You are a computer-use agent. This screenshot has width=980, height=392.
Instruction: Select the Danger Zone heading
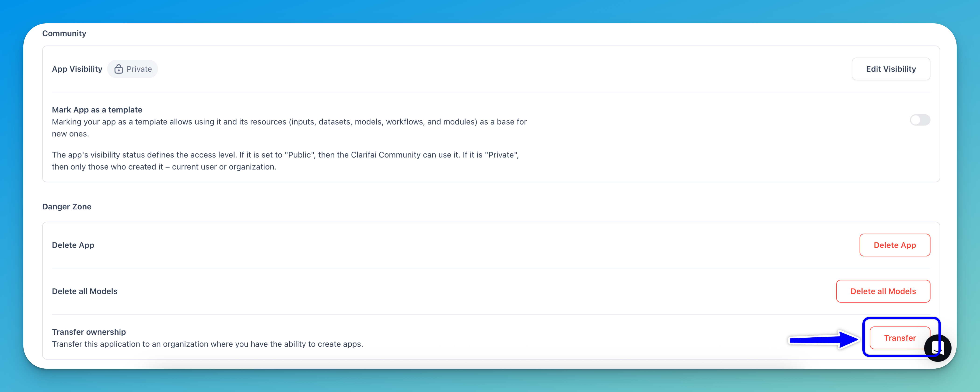coord(66,207)
